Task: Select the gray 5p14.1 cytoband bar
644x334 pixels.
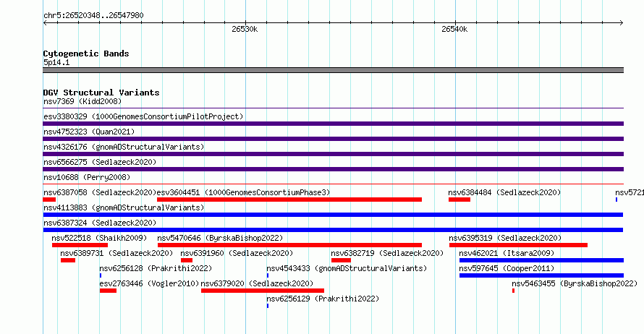Action: 333,70
